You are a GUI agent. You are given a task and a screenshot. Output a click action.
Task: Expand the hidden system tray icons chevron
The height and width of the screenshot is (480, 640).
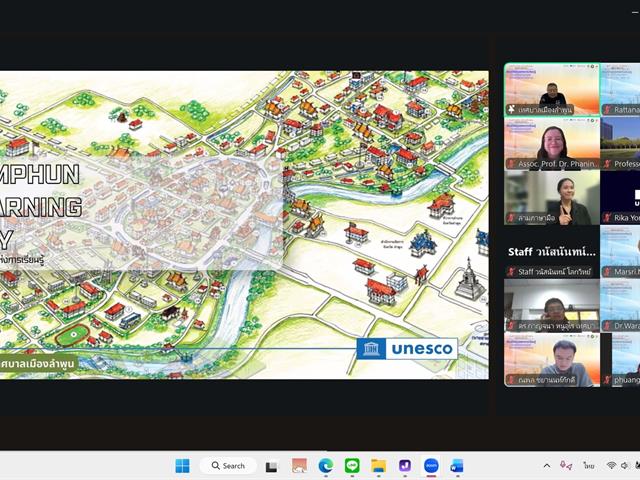coord(546,465)
